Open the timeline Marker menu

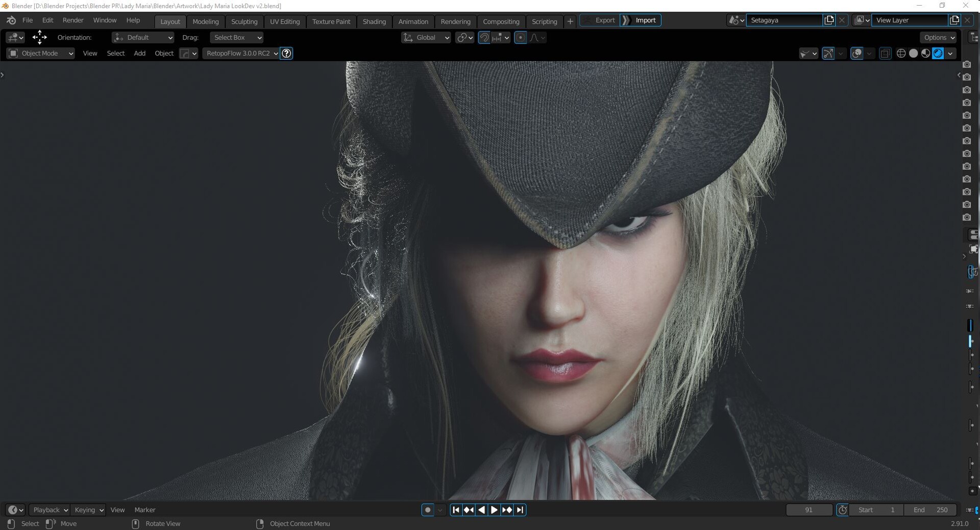click(145, 510)
